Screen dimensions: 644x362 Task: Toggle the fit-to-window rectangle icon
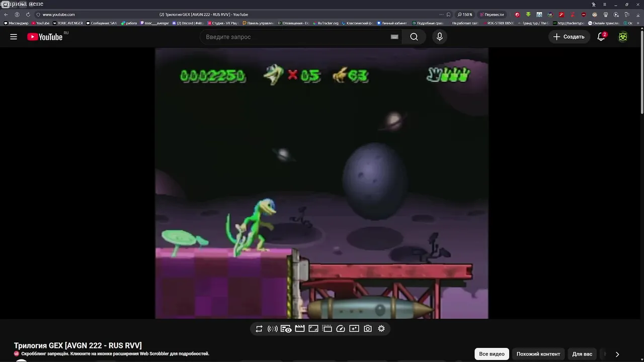[x=313, y=329]
